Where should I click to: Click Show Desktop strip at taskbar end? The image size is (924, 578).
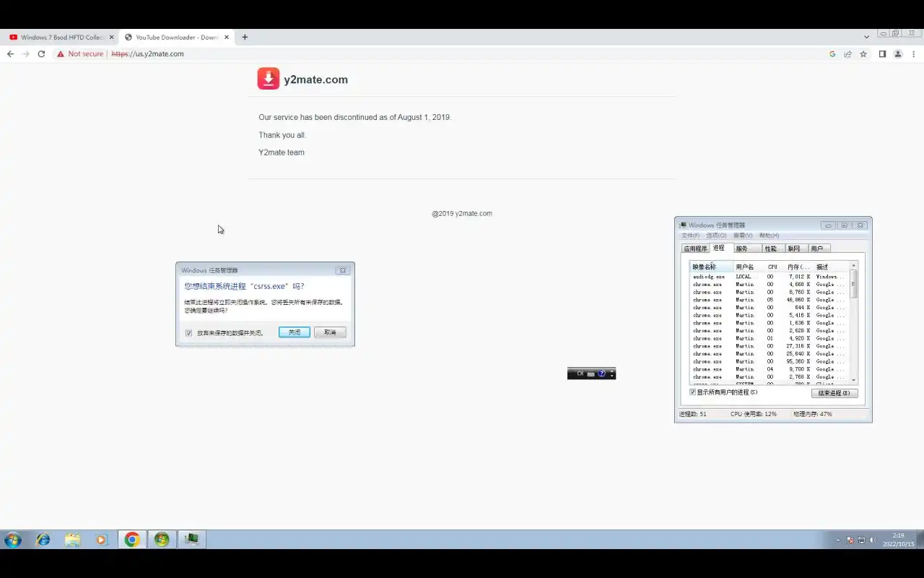(x=920, y=540)
